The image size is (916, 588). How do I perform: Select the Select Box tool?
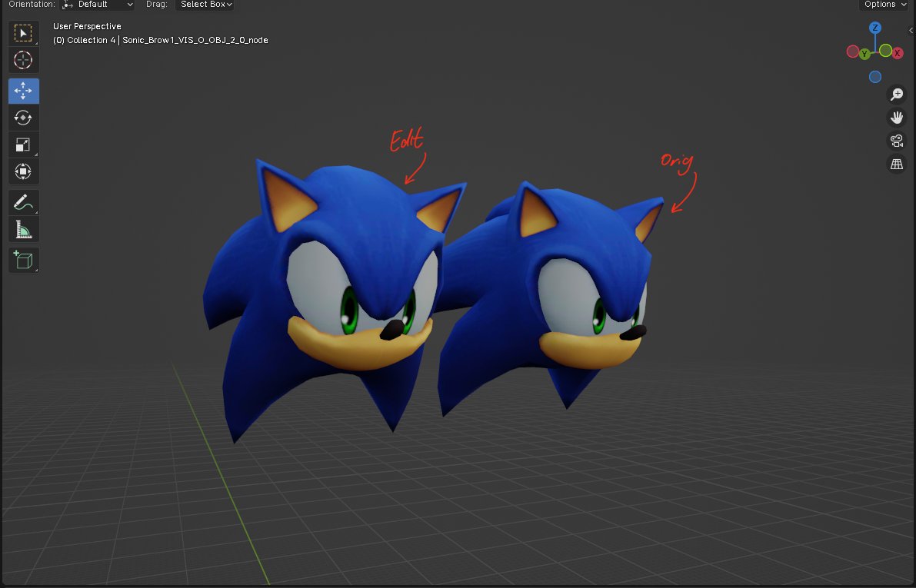[23, 34]
